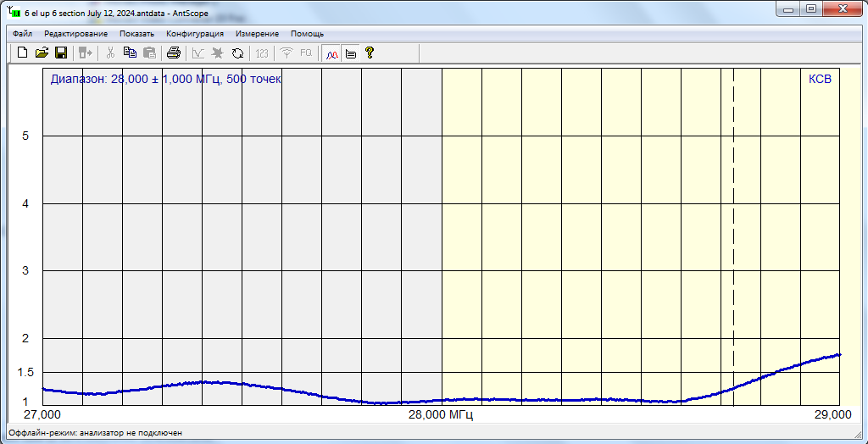868x444 pixels.
Task: Open a file using the folder icon
Action: pyautogui.click(x=42, y=53)
